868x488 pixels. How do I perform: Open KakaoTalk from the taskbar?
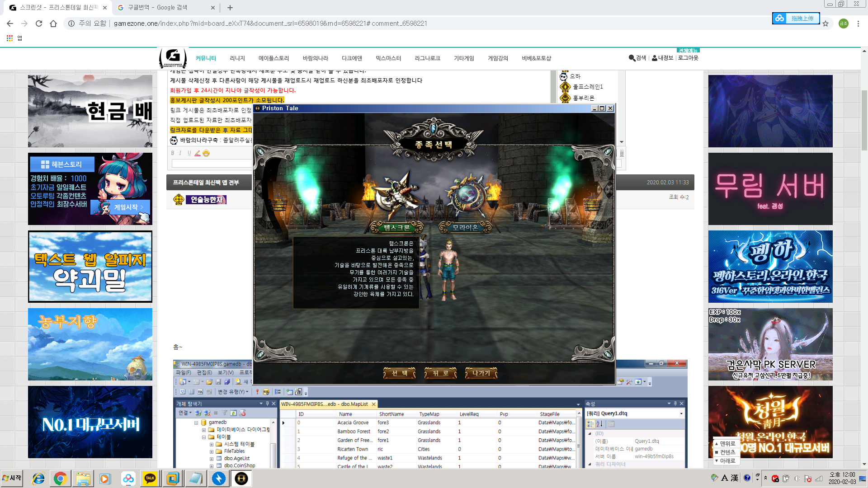[x=150, y=478]
